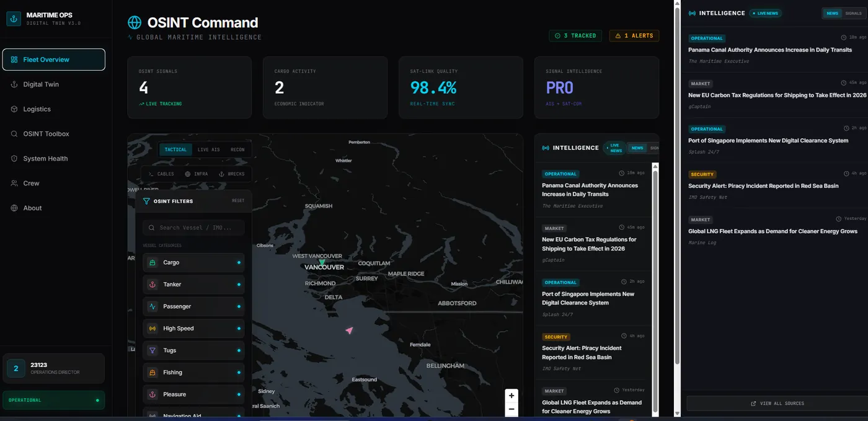Screen dimensions: 868x421
Task: Open the 1 Alerts badge
Action: (634, 36)
